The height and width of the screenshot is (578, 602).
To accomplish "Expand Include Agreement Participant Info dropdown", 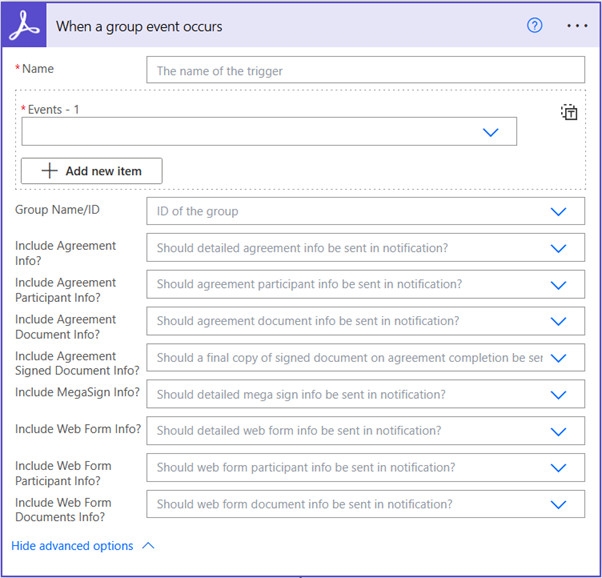I will (558, 284).
